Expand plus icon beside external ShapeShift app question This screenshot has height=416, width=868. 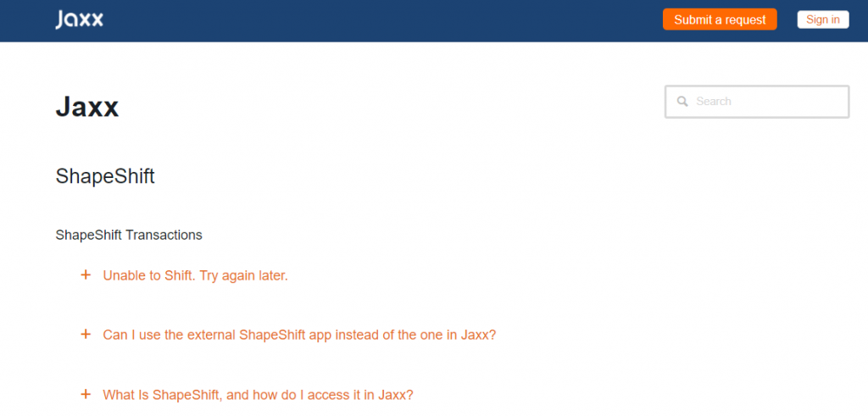click(86, 335)
